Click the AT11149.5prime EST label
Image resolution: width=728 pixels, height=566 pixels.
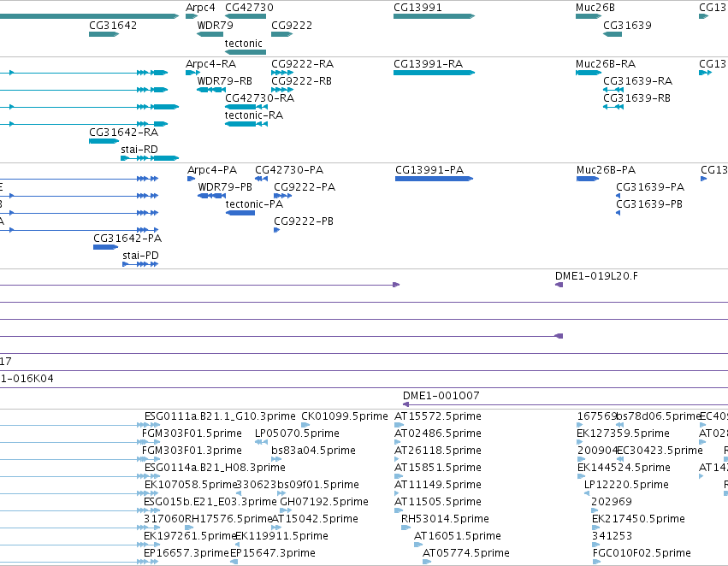click(437, 486)
